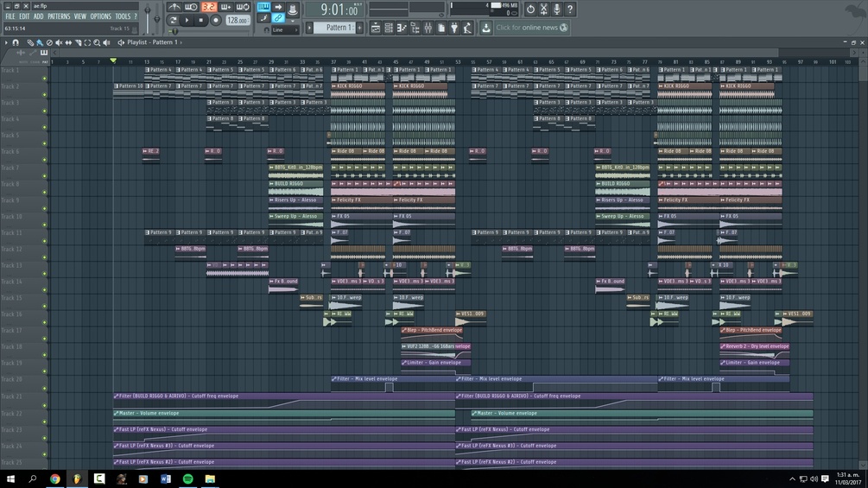This screenshot has width=868, height=488.
Task: Open the audio editor scissors icon
Action: (543, 9)
